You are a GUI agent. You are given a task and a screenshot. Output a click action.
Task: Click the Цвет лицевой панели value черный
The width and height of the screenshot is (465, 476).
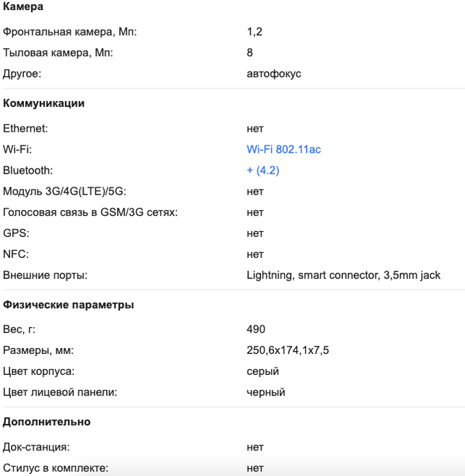coord(266,392)
